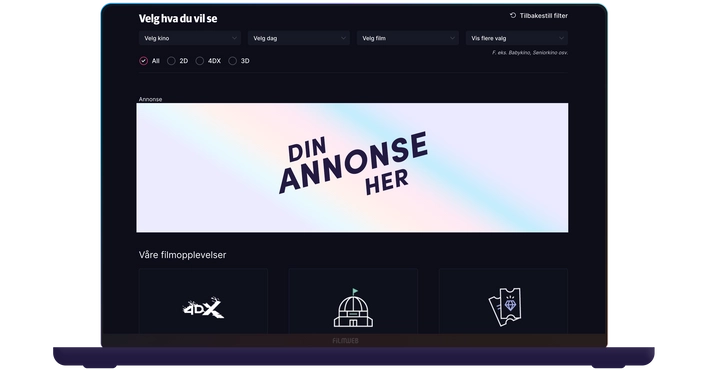The width and height of the screenshot is (704, 370).
Task: Select the 4DX format radio button
Action: (199, 61)
